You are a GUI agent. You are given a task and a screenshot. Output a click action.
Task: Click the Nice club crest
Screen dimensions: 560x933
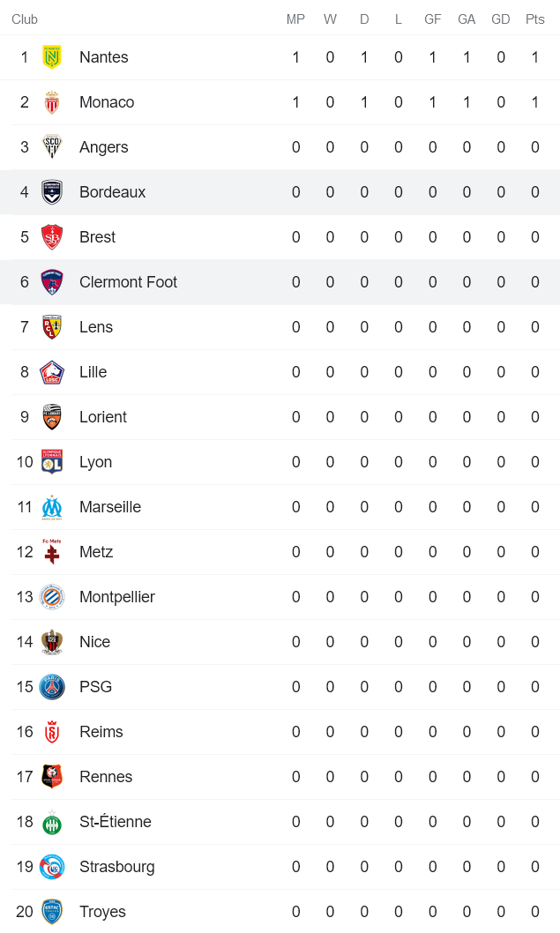click(x=52, y=641)
